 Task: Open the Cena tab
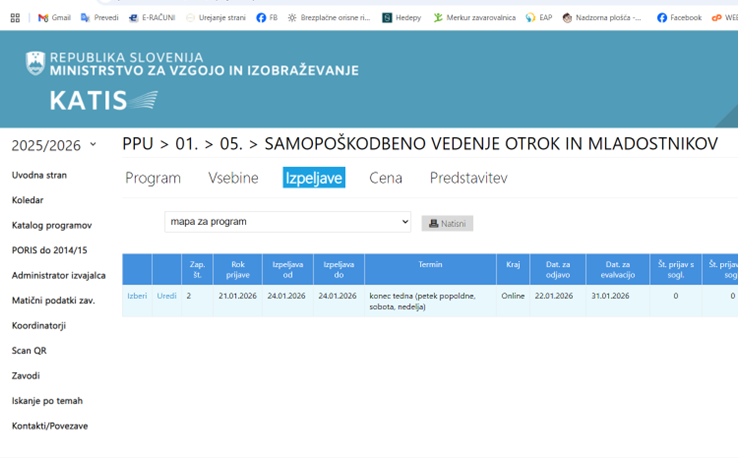[x=385, y=178]
